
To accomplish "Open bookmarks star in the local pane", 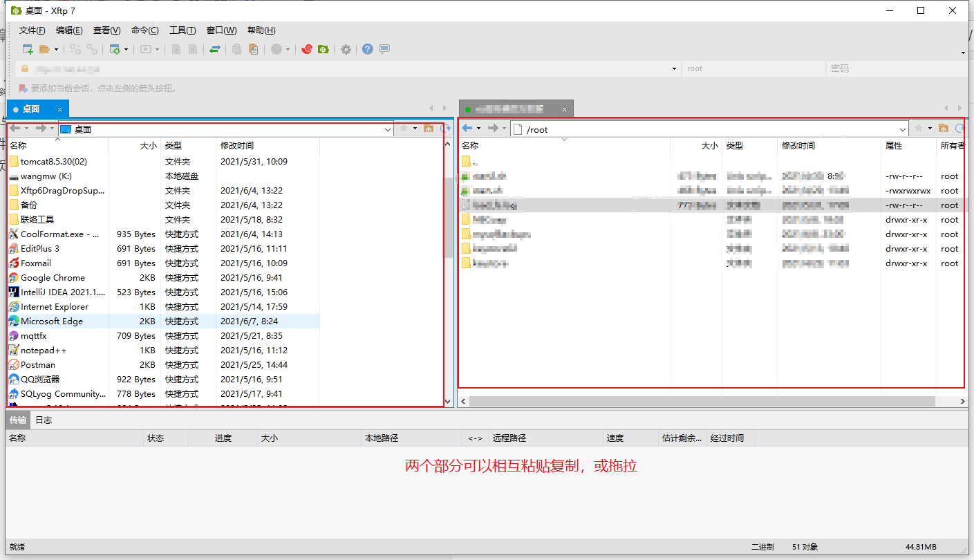I will pyautogui.click(x=404, y=129).
